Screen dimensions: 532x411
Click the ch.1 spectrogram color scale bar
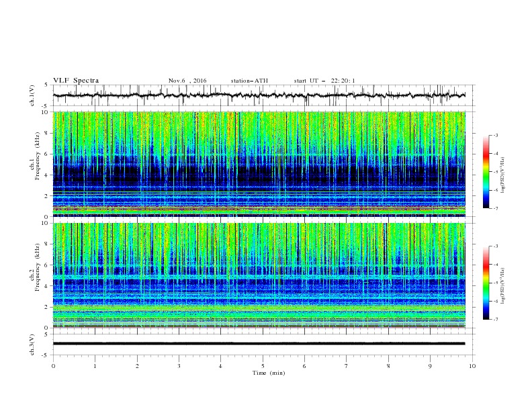pos(486,172)
